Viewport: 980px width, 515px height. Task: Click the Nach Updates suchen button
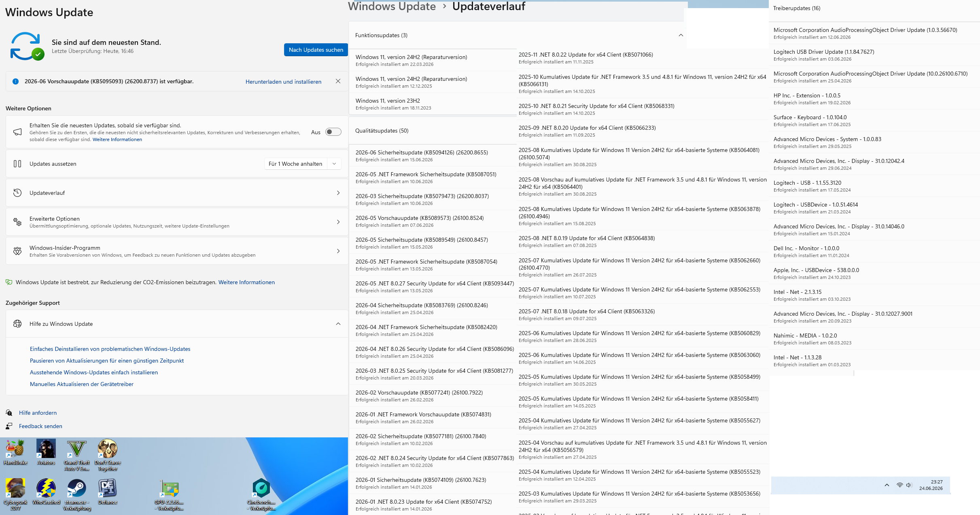tap(316, 50)
